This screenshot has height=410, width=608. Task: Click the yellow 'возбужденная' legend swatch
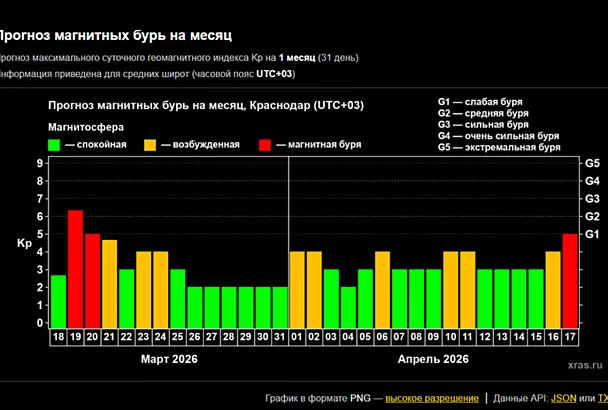(x=150, y=145)
